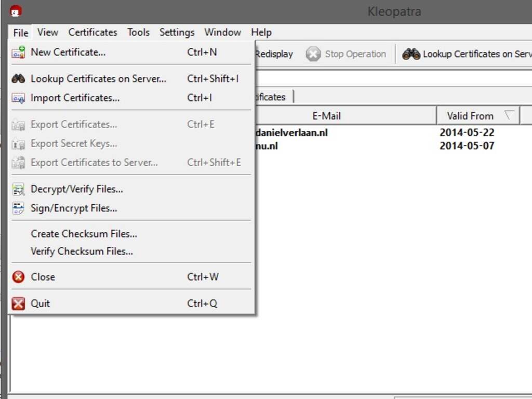Select Sign/Encrypt Files... menu entry

(131, 208)
